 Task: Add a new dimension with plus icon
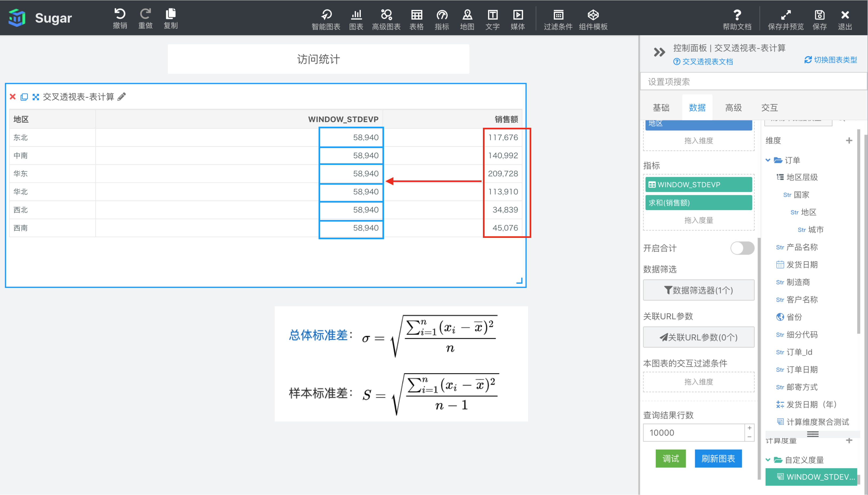coord(849,140)
